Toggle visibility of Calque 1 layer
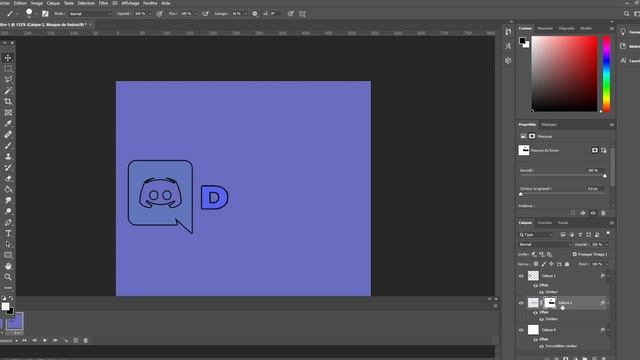This screenshot has height=360, width=640. [x=521, y=276]
